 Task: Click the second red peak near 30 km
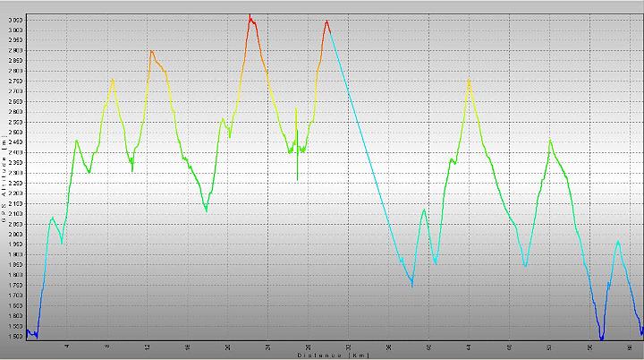tap(326, 21)
